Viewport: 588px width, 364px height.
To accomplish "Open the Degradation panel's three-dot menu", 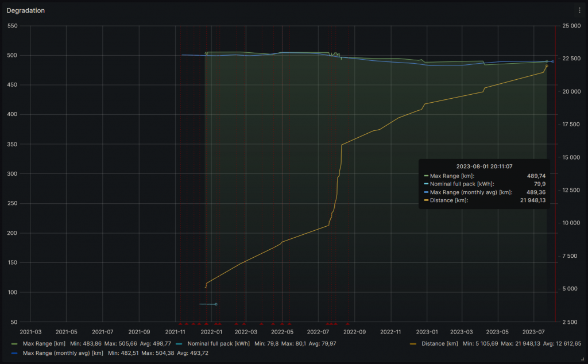I will click(579, 10).
